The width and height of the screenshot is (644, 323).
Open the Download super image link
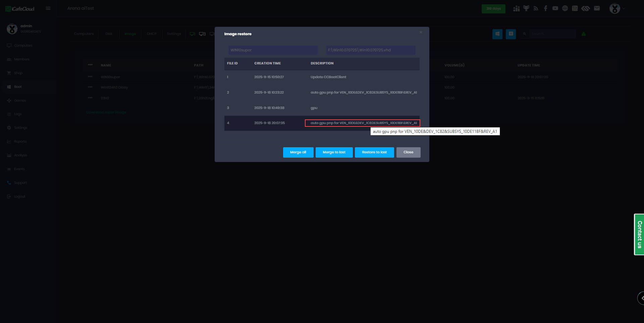[x=106, y=112]
